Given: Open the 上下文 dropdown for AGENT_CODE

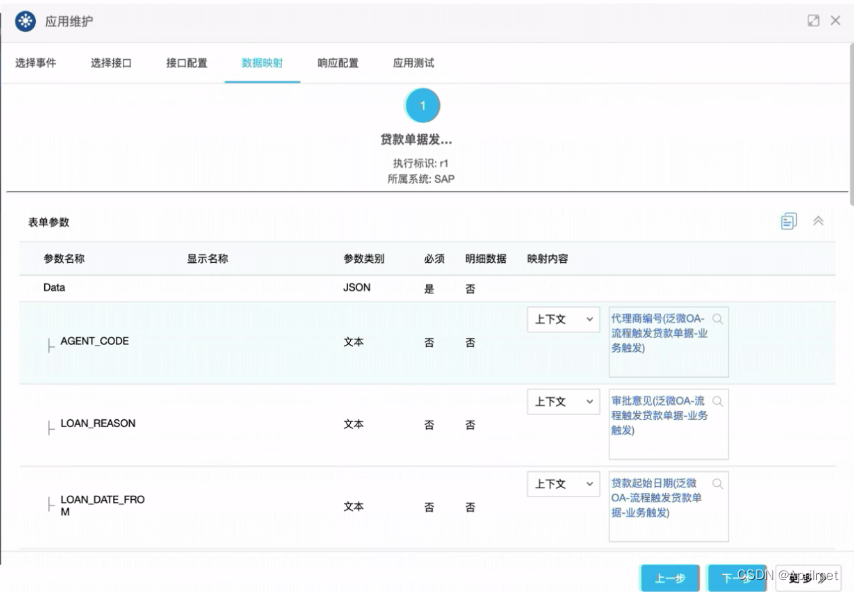Looking at the screenshot, I should [563, 319].
